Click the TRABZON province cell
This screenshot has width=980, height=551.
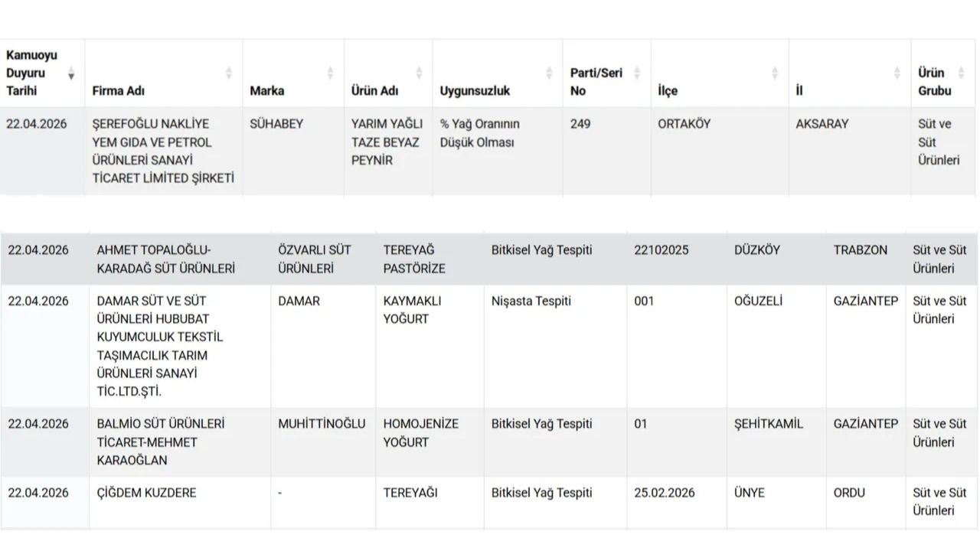(861, 250)
